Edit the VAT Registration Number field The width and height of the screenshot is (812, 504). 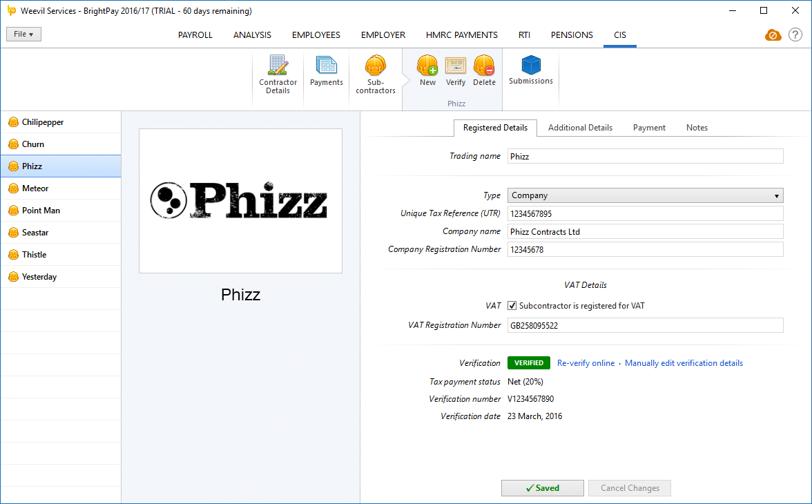pos(645,325)
